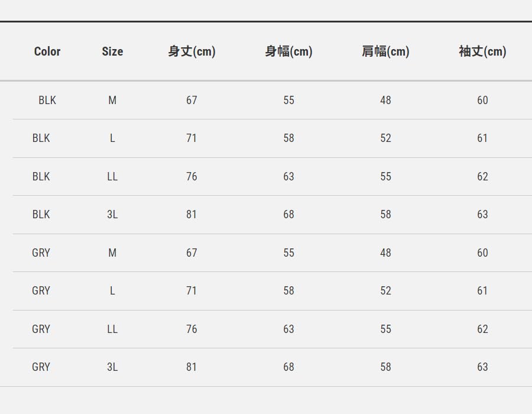Click size L in the BLK rows

tap(112, 138)
